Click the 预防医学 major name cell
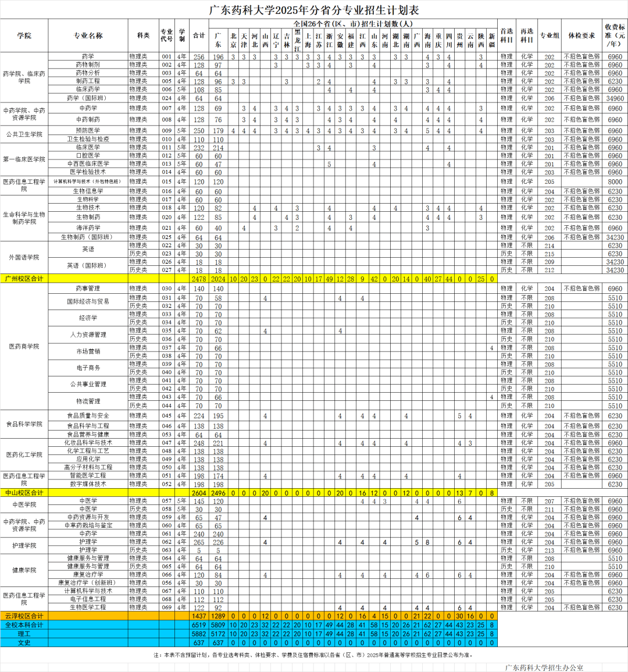This screenshot has width=628, height=672. click(x=88, y=130)
